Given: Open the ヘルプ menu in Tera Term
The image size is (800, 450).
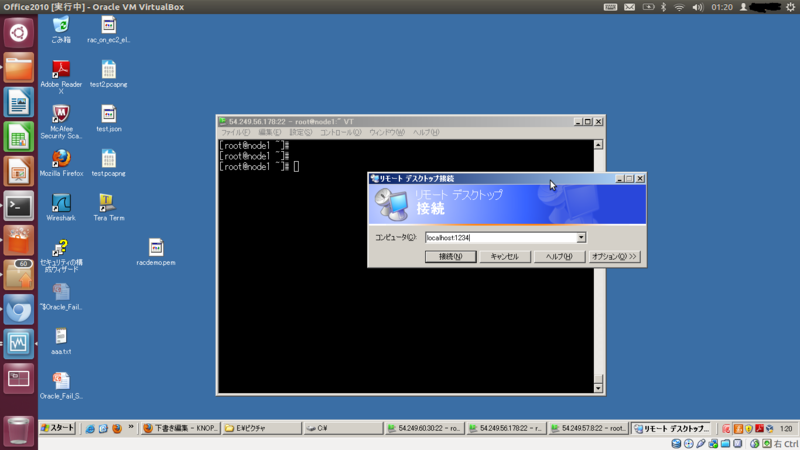Looking at the screenshot, I should point(426,133).
